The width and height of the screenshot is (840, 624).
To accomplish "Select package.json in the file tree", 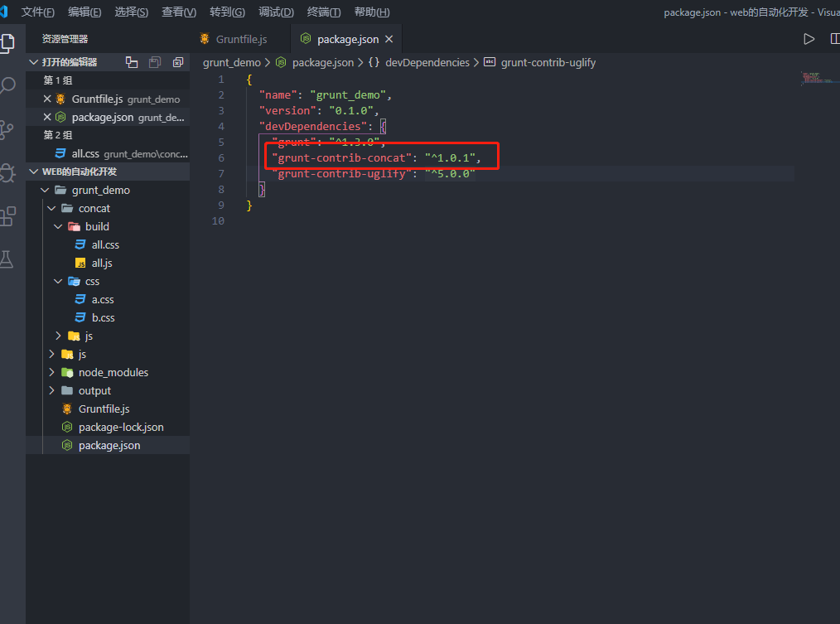I will [x=109, y=446].
